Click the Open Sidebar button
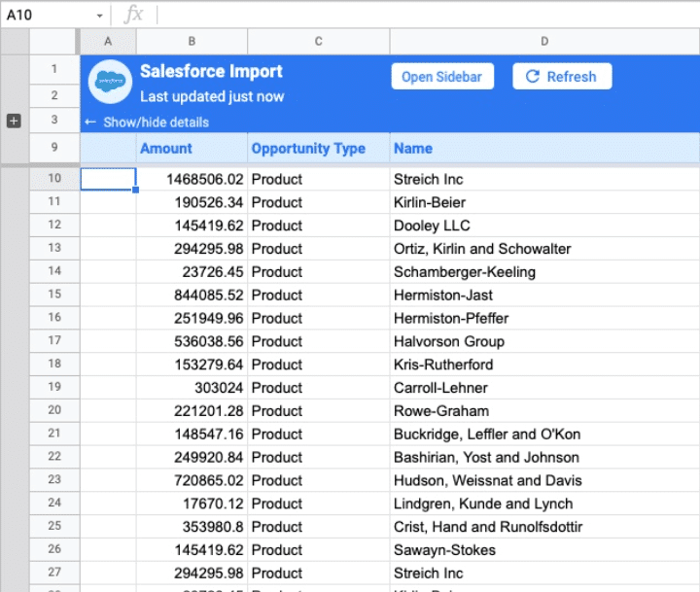Screen dimensions: 700x592 click(x=442, y=77)
